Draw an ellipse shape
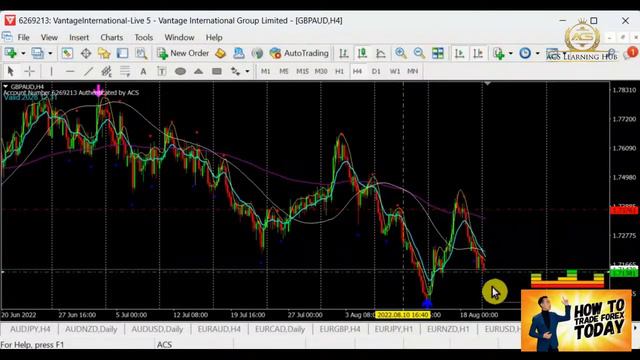 pyautogui.click(x=180, y=71)
